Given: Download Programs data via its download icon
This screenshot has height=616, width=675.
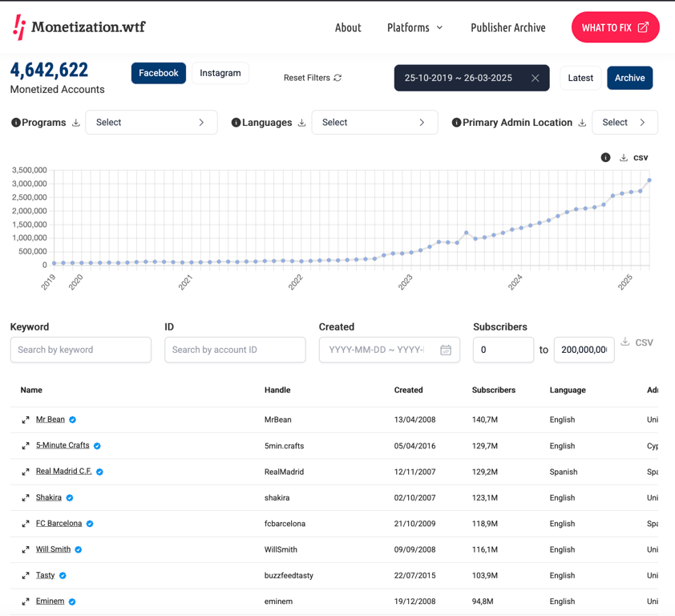Looking at the screenshot, I should coord(76,123).
